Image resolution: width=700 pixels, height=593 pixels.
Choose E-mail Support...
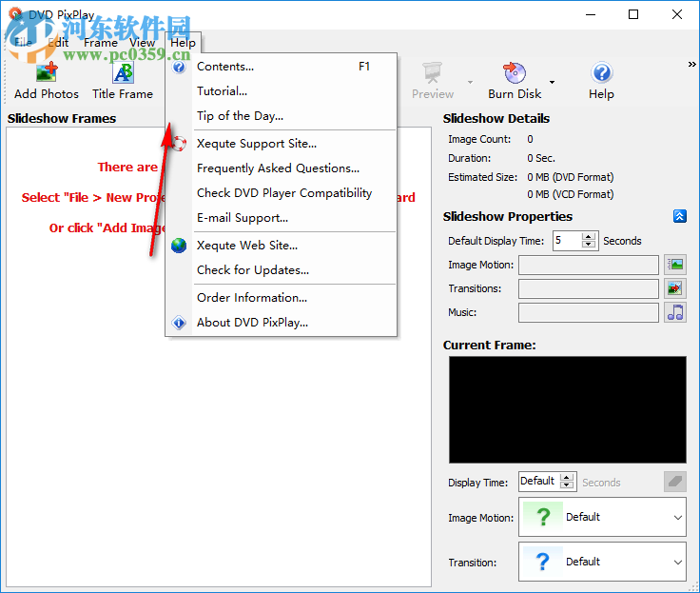281,218
